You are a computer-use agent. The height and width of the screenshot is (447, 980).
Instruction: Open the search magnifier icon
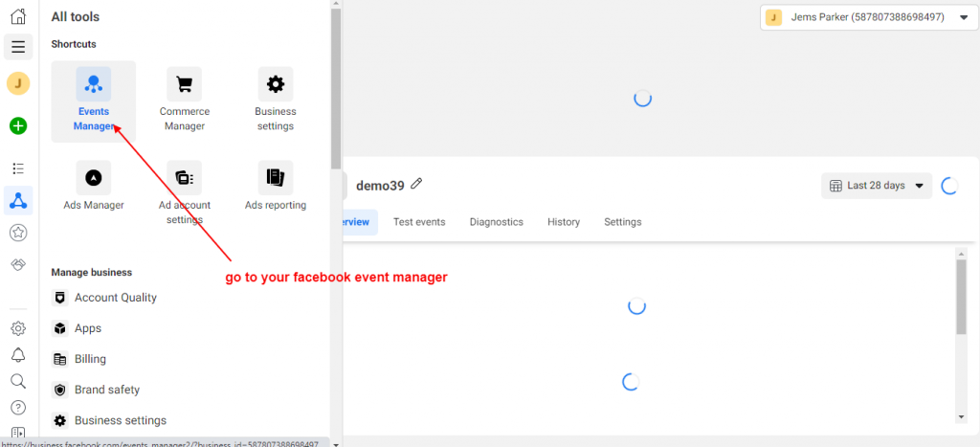18,381
